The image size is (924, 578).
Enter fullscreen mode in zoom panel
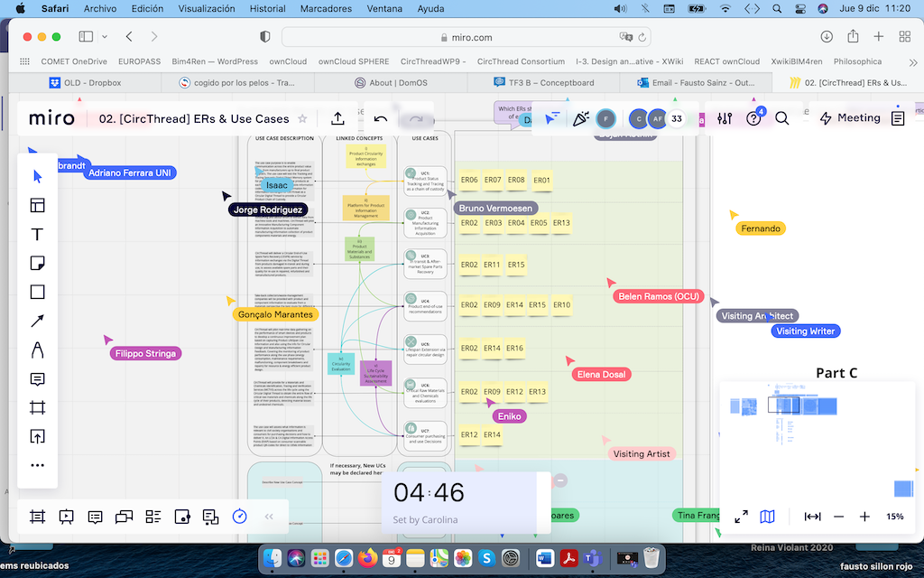(742, 517)
